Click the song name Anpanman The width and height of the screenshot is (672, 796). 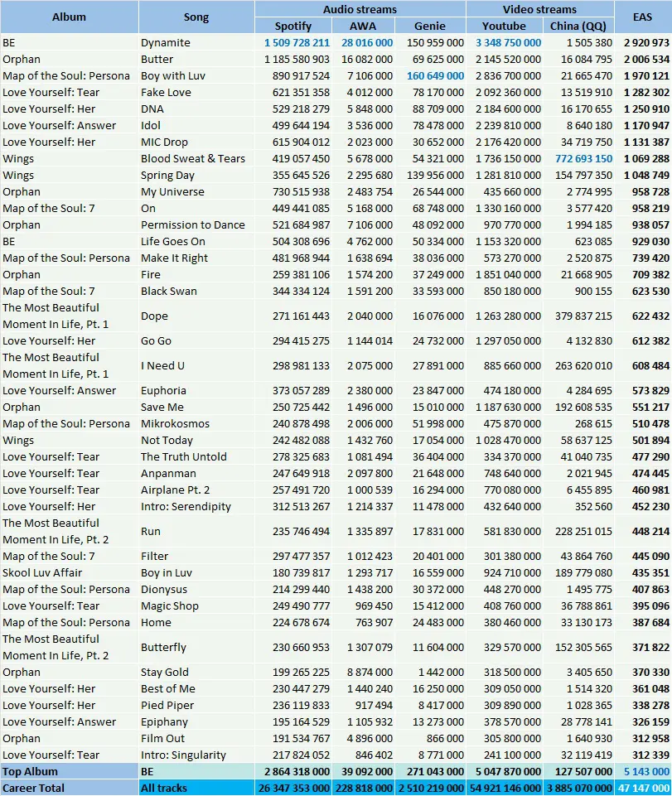(169, 473)
